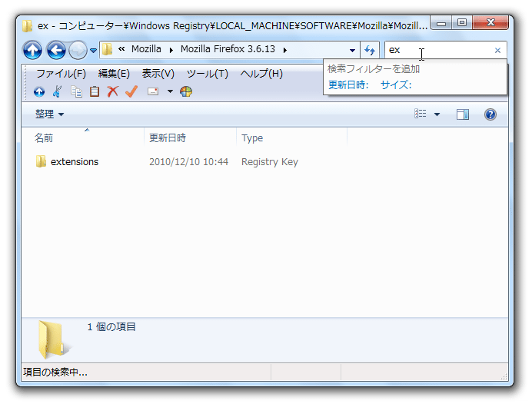Click the Forward arrow navigation button
Image resolution: width=532 pixels, height=404 pixels.
(78, 50)
